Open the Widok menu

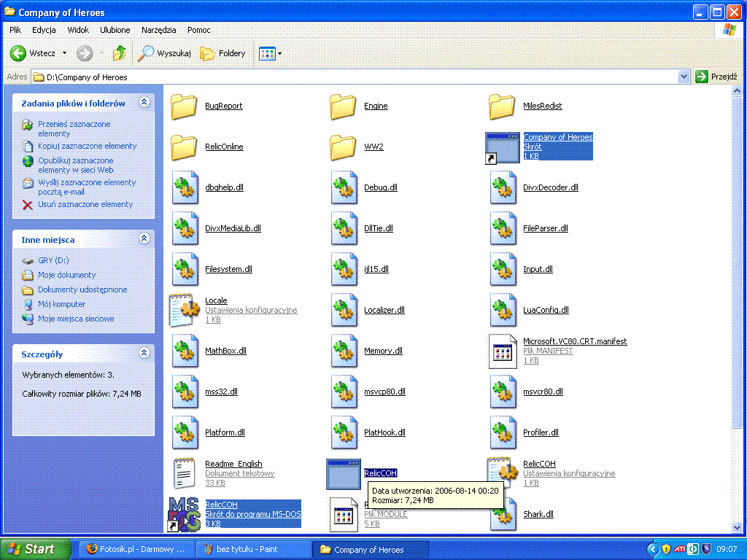[78, 29]
